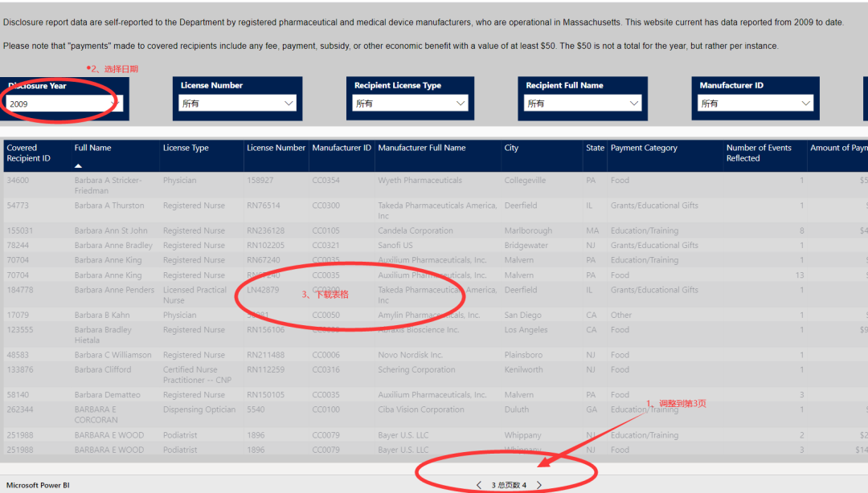Click the Marlborough city cell
The height and width of the screenshot is (493, 868).
[528, 230]
